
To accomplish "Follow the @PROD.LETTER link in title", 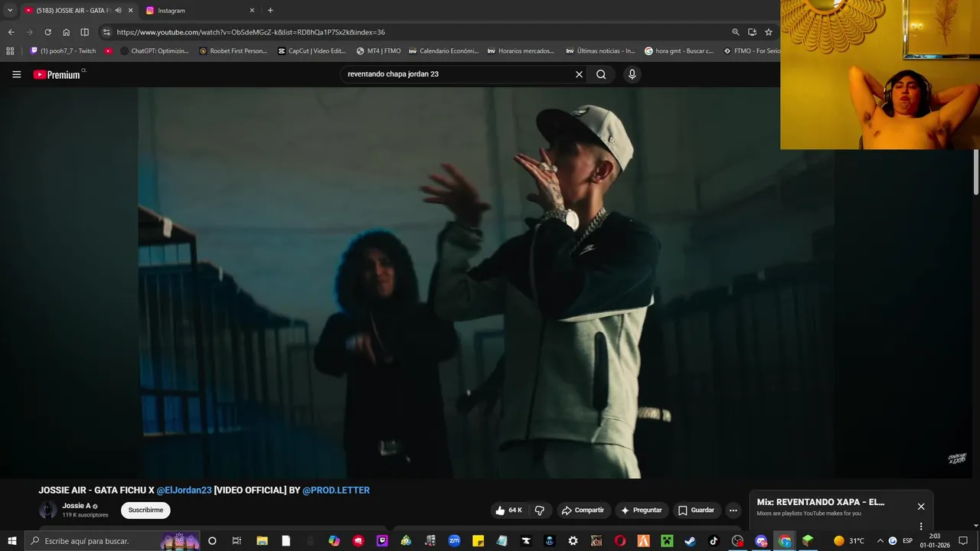I will click(x=336, y=490).
